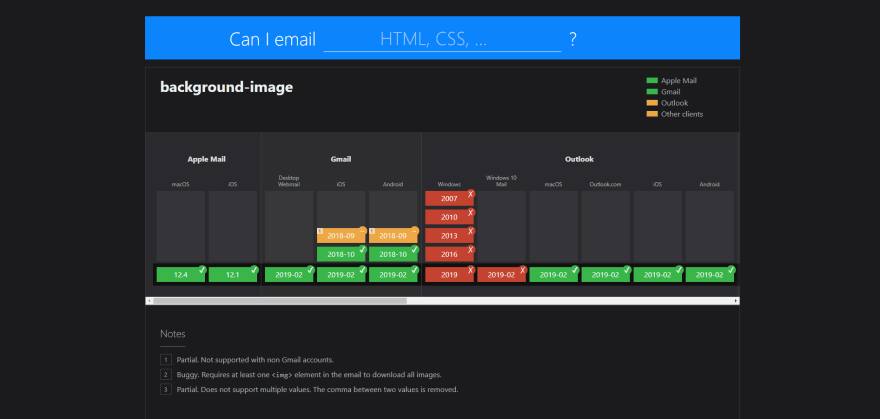
Task: Click the 'Outlook.com' column label
Action: tap(606, 185)
